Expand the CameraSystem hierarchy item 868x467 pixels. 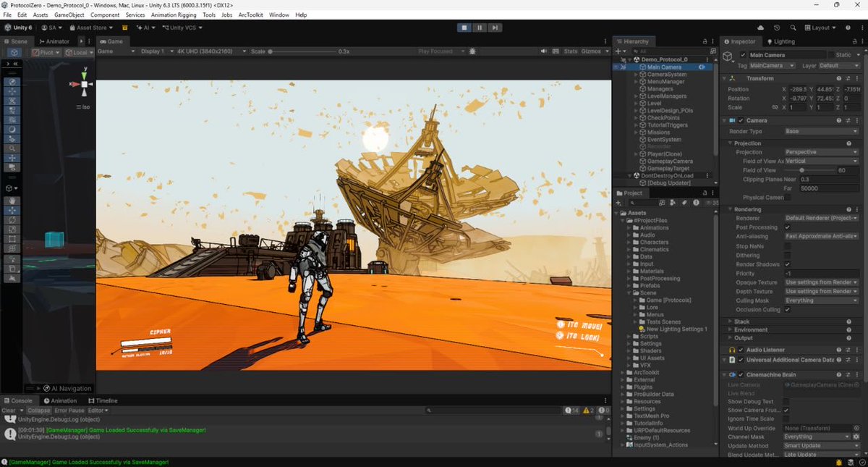pyautogui.click(x=636, y=75)
